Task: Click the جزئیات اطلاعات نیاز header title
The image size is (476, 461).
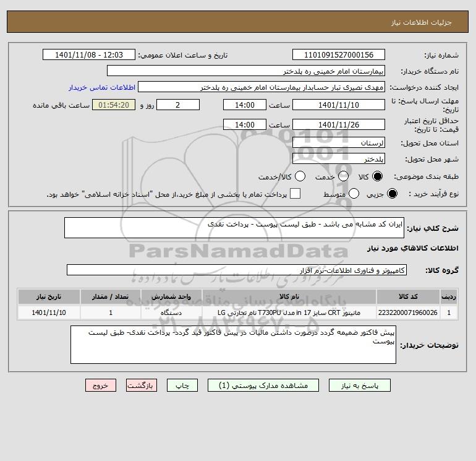Action: coord(422,22)
